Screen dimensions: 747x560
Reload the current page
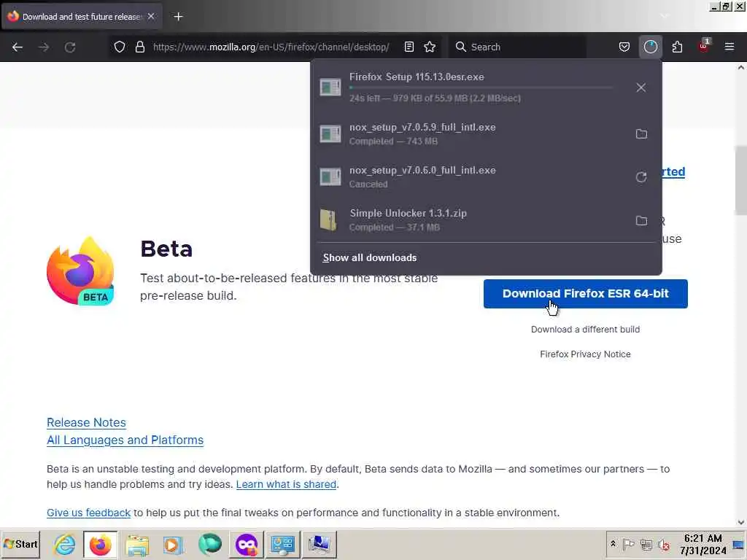tap(70, 47)
